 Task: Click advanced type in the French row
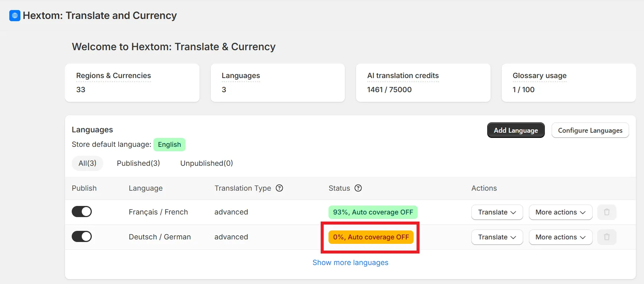pos(231,212)
